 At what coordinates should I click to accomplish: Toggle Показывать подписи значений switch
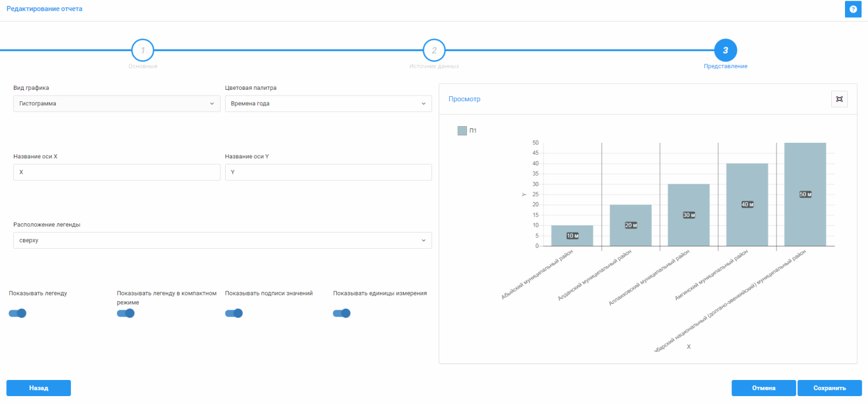click(234, 313)
